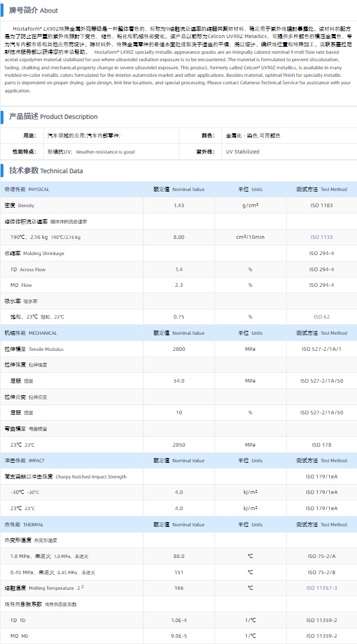Click the 技术参数 Technical Data heading
Image resolution: width=357 pixels, height=644 pixels.
click(x=46, y=171)
